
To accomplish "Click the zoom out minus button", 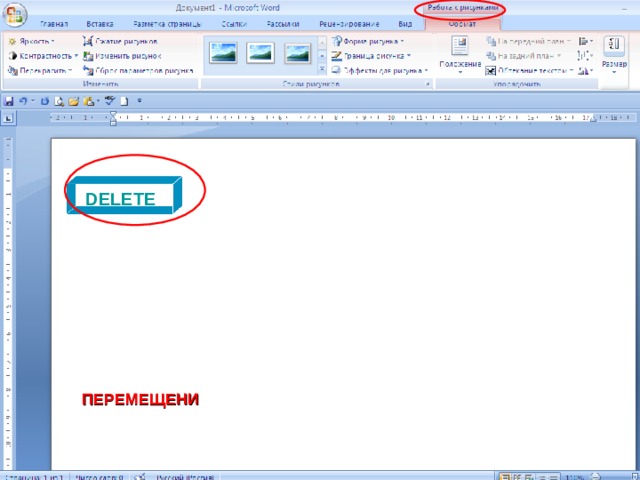I will [596, 476].
